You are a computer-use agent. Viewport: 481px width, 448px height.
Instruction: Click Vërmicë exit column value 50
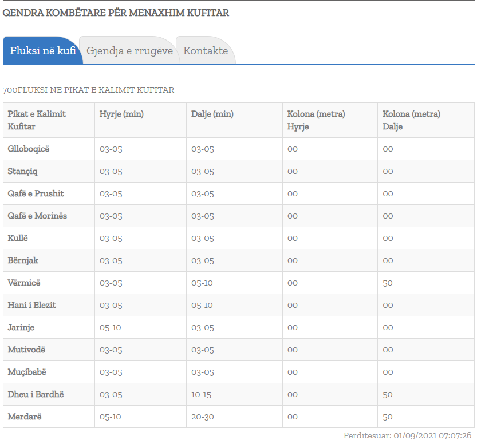388,283
